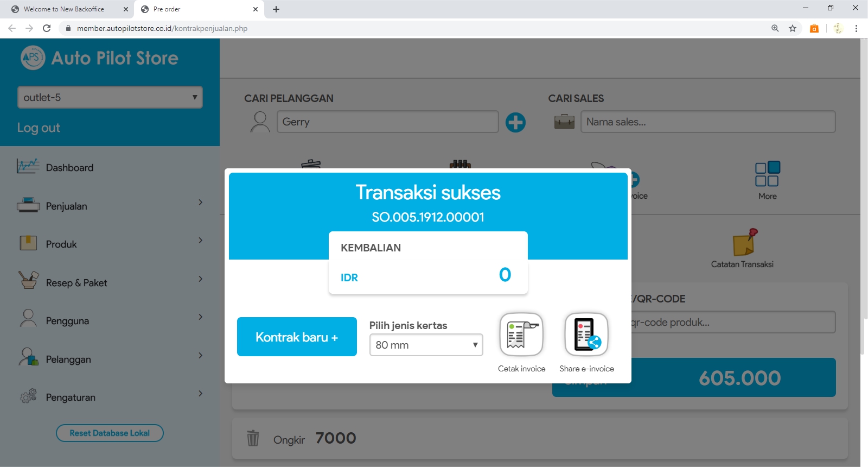This screenshot has width=868, height=467.
Task: Open the paper type 80 mm dropdown
Action: [426, 345]
